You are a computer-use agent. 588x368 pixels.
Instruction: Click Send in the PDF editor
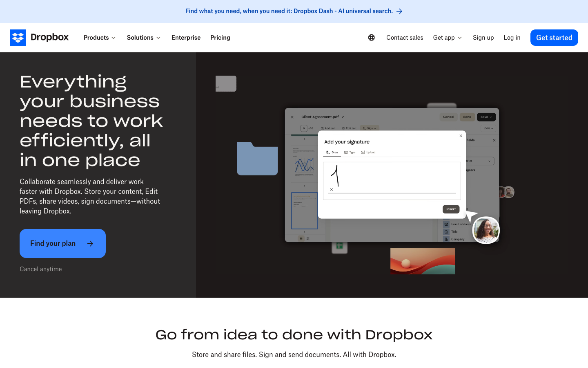pyautogui.click(x=467, y=117)
